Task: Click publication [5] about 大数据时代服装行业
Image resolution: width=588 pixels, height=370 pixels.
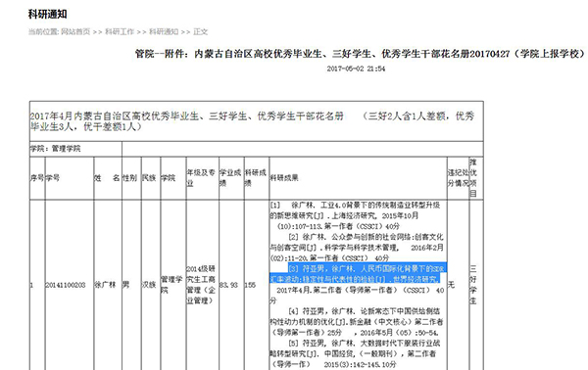Action: point(355,353)
